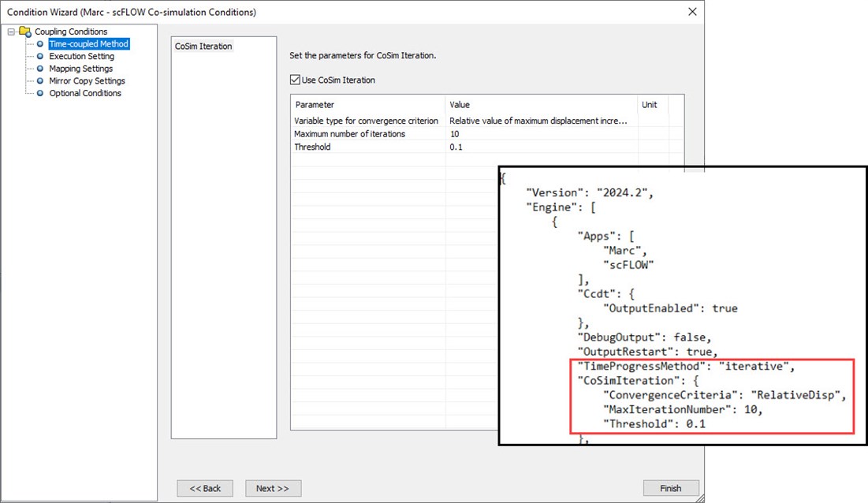Click bullet icon beside Optional Conditions
Viewport: 868px width, 503px height.
pyautogui.click(x=40, y=93)
